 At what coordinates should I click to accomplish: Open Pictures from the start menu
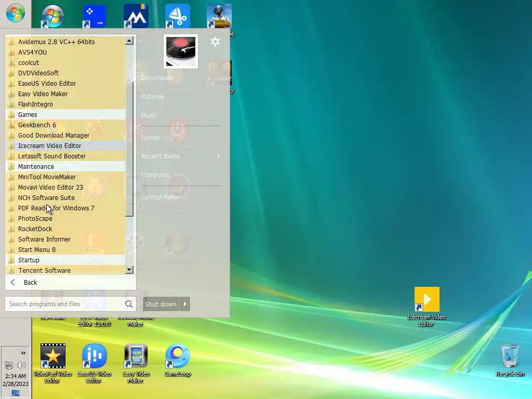152,96
